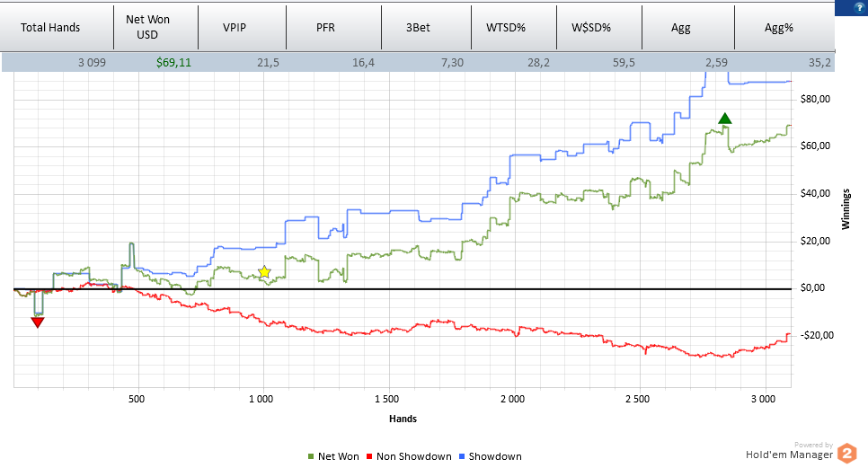The image size is (868, 468).
Task: Toggle Net Won legend green swatch
Action: click(311, 456)
